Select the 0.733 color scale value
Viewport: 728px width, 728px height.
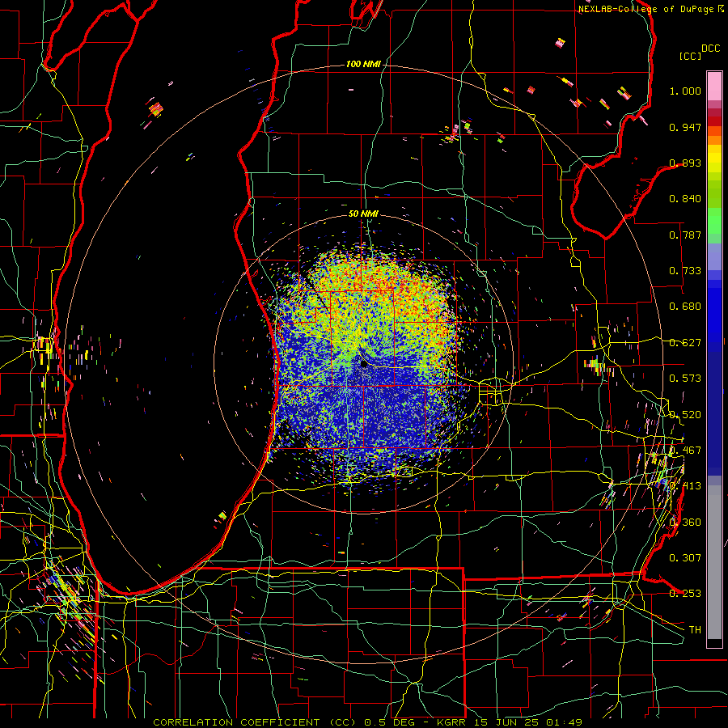pos(685,271)
